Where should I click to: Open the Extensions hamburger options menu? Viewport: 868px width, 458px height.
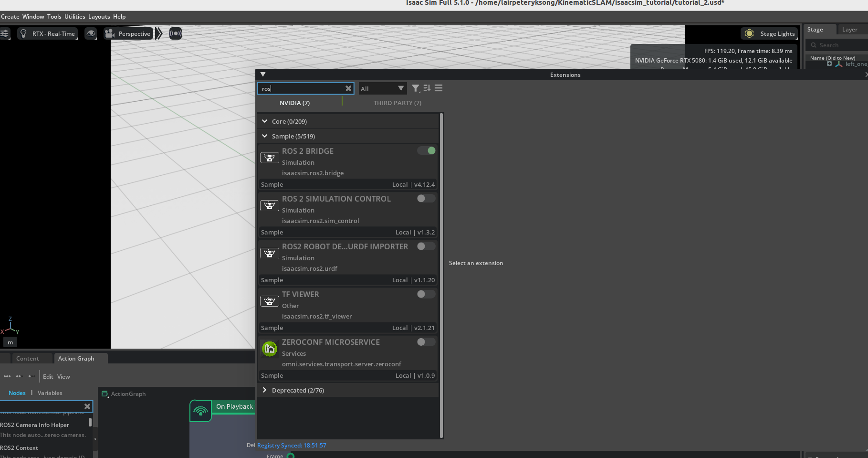[439, 88]
